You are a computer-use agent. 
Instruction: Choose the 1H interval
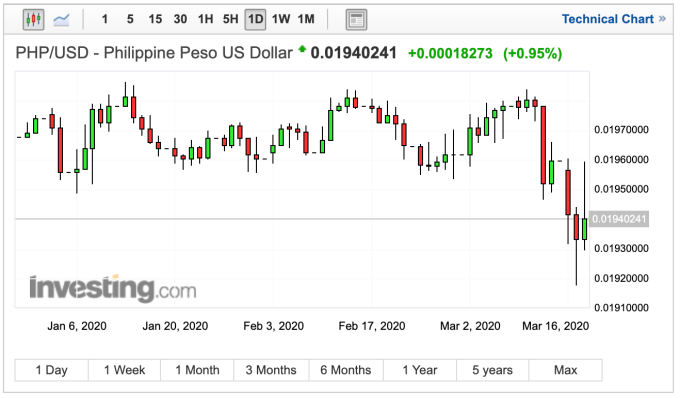[x=206, y=20]
